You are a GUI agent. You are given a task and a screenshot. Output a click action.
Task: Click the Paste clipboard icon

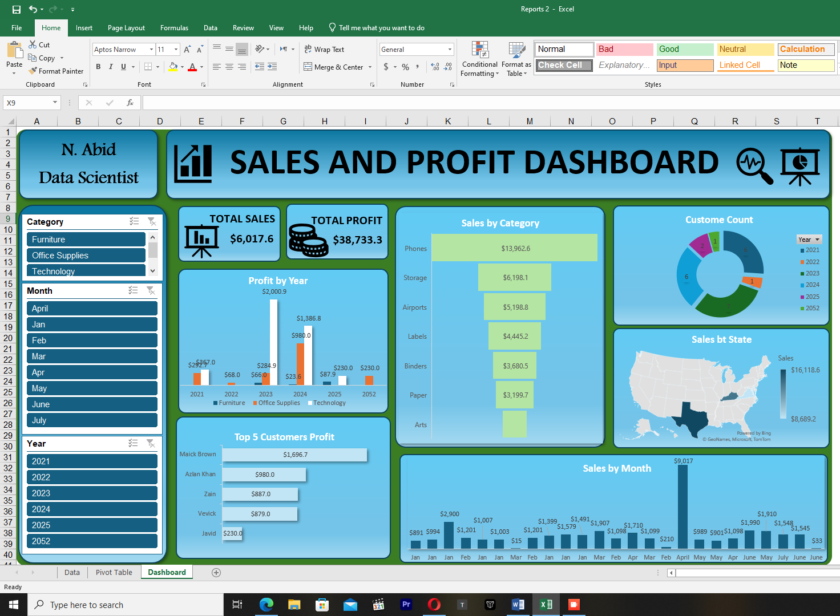pyautogui.click(x=14, y=50)
